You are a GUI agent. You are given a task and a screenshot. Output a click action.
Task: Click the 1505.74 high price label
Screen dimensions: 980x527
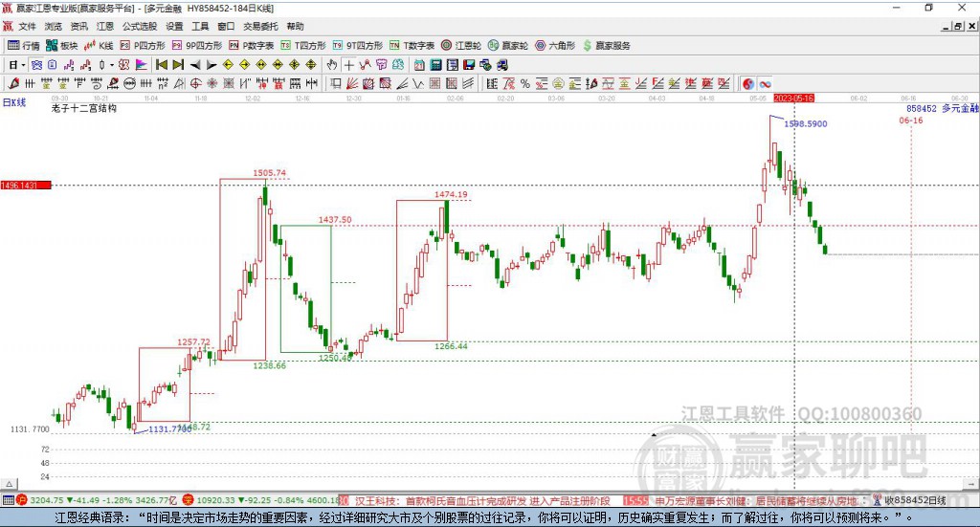pyautogui.click(x=269, y=173)
